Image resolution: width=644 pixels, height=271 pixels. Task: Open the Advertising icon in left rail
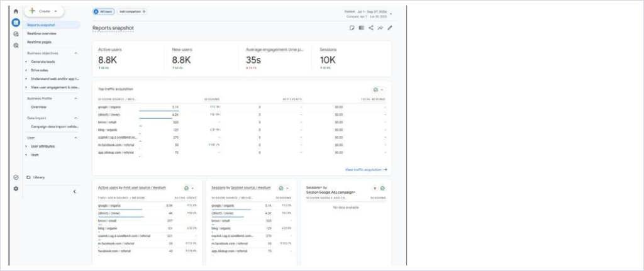coord(16,45)
